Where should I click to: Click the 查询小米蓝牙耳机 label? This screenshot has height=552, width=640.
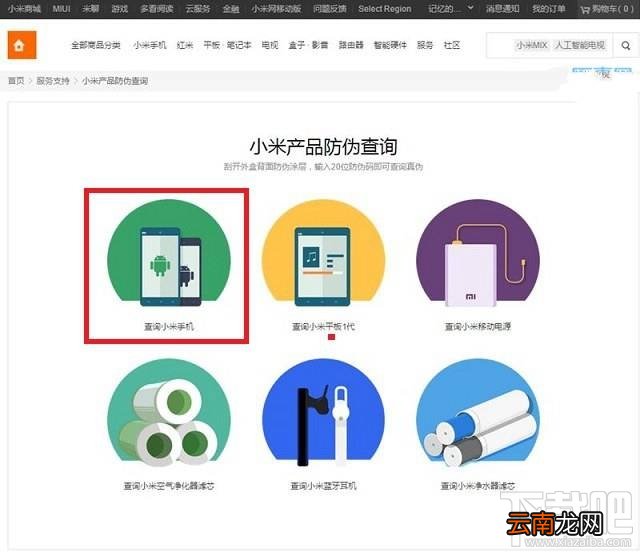[323, 485]
